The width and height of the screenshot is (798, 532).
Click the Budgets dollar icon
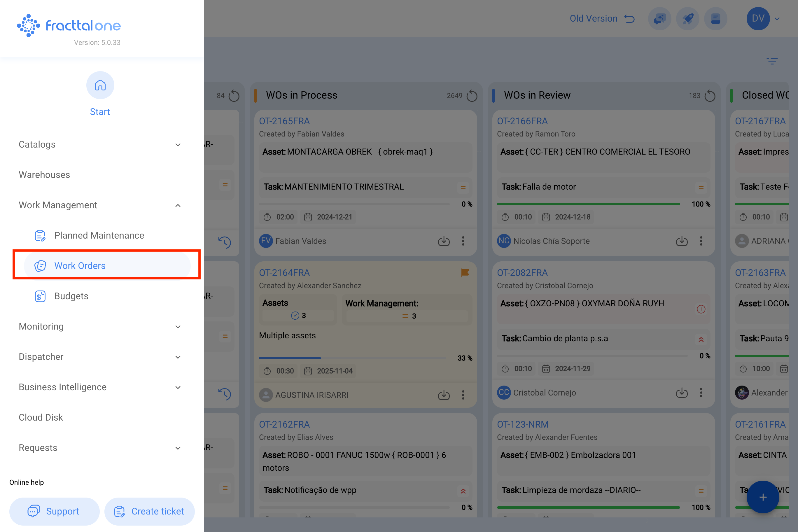[40, 296]
